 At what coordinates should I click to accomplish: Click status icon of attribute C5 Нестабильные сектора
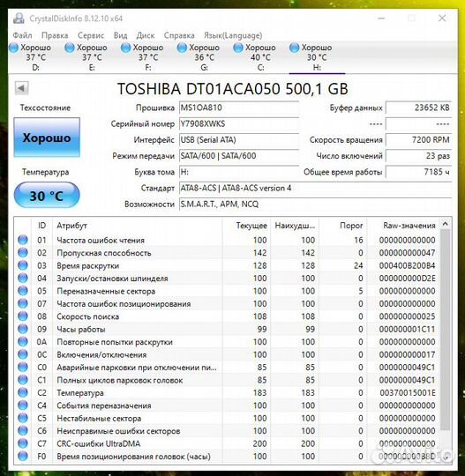[x=23, y=418]
